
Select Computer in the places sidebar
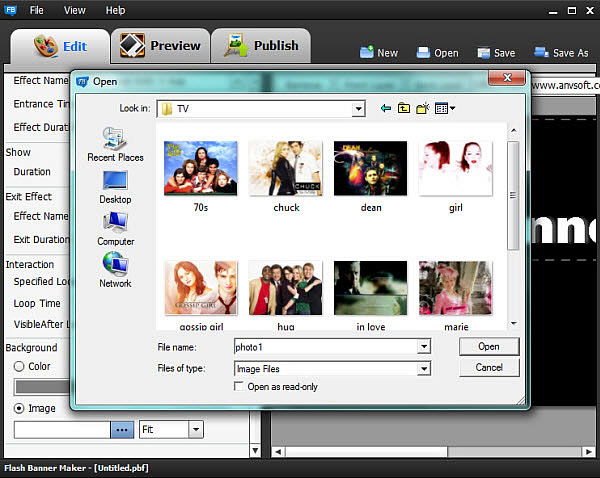click(x=115, y=229)
